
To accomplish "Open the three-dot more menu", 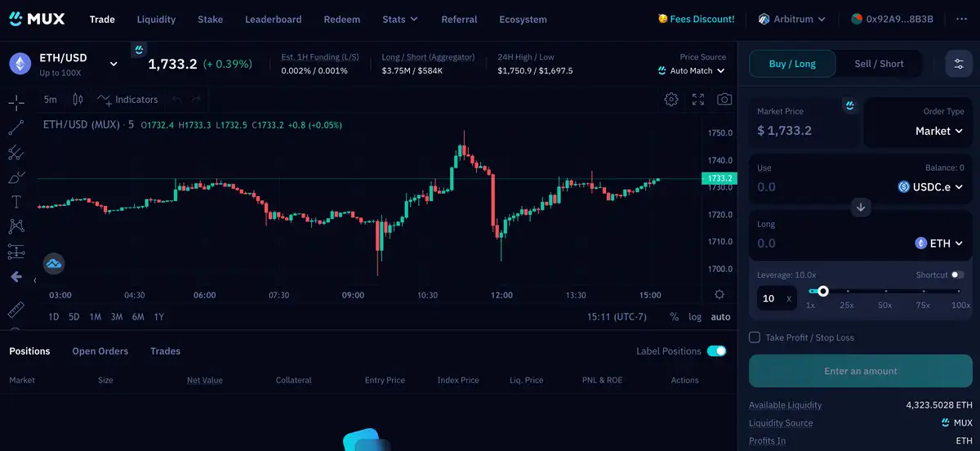I will coord(960,19).
